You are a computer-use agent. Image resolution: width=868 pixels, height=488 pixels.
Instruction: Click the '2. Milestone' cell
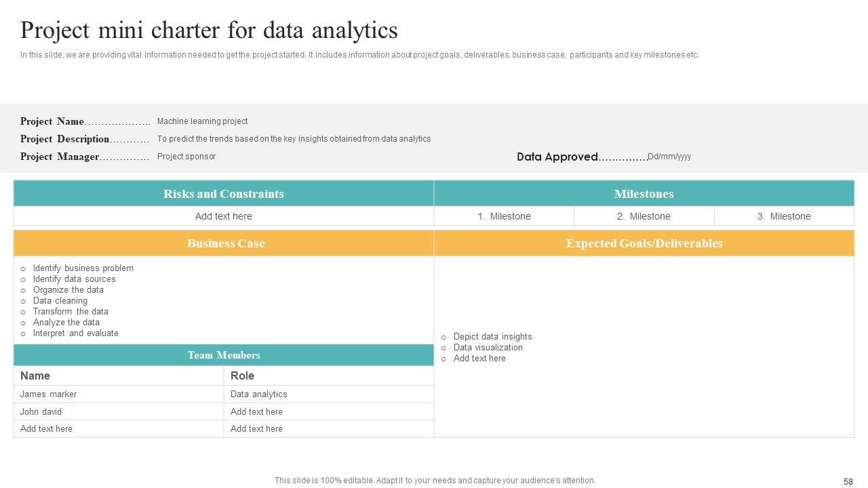click(644, 216)
